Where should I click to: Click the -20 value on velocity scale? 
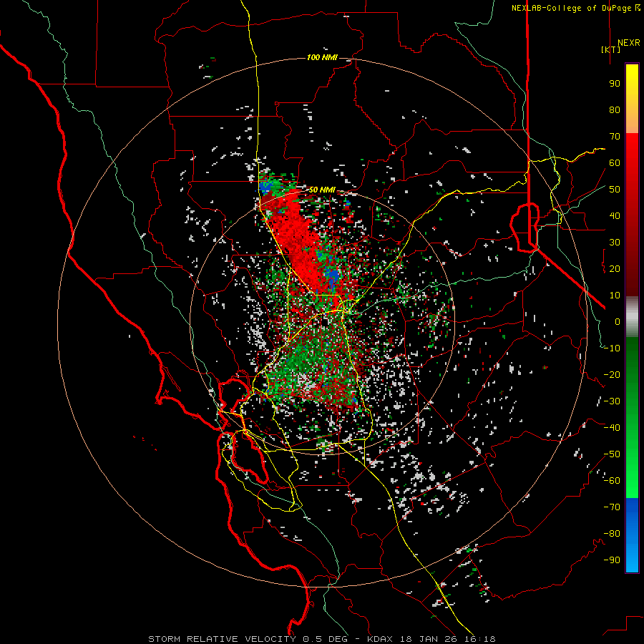(x=612, y=375)
